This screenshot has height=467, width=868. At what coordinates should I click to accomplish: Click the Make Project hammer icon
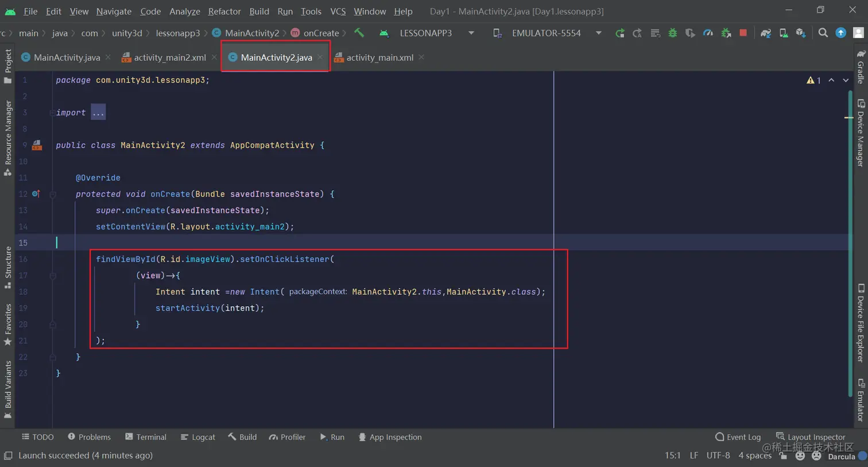click(x=359, y=33)
